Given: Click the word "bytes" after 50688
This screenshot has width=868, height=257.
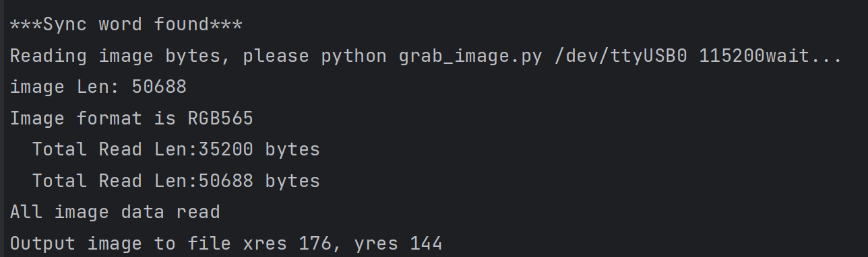Looking at the screenshot, I should [x=292, y=181].
